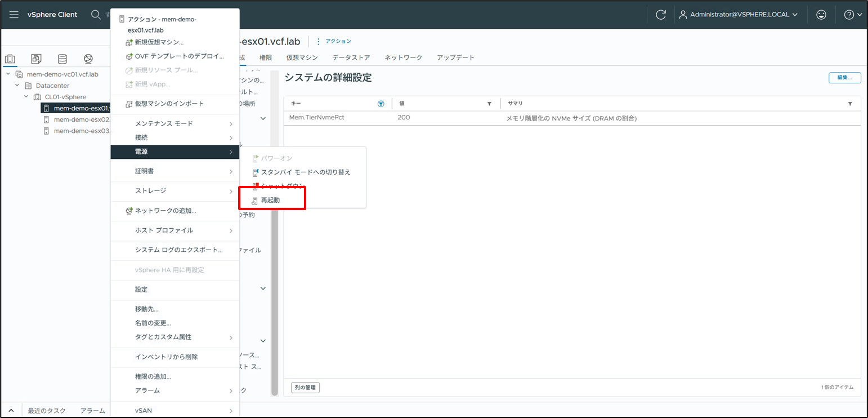Image resolution: width=868 pixels, height=418 pixels.
Task: Collapse the CL01-vSphere cluster node
Action: (26, 96)
